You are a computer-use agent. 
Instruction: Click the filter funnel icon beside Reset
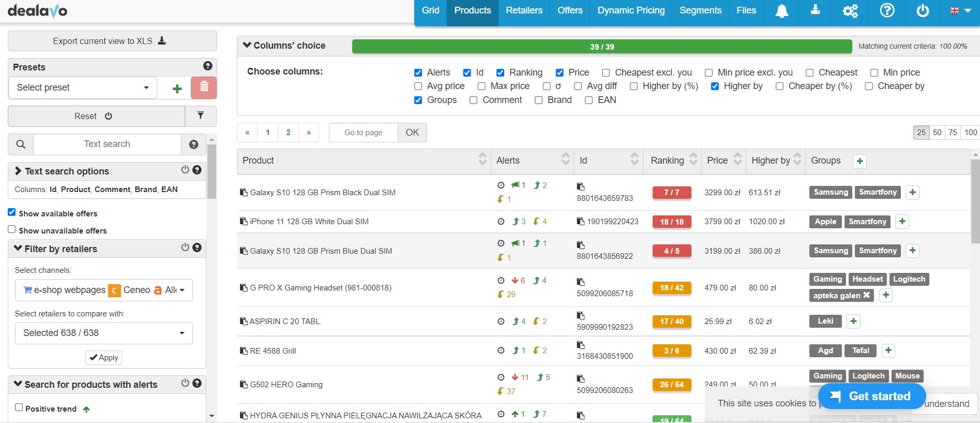[201, 116]
